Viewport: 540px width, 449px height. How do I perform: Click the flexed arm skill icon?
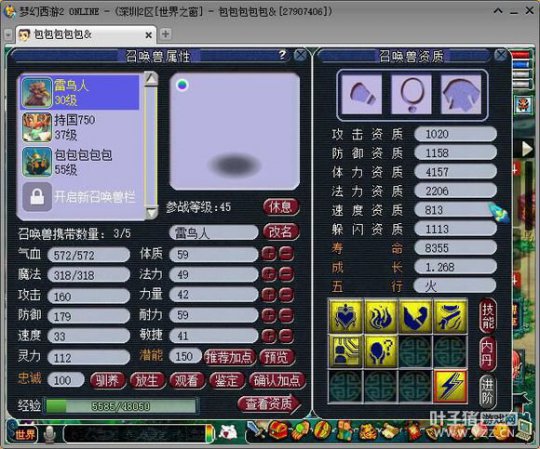[416, 316]
